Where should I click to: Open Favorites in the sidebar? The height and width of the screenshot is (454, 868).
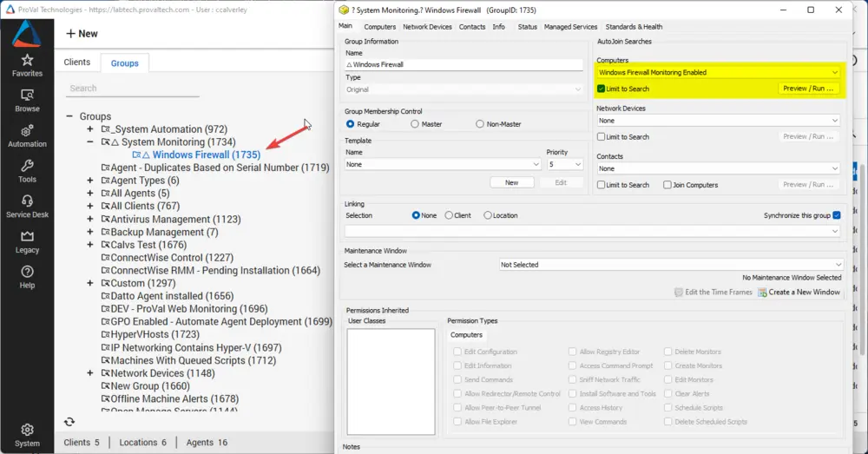[27, 65]
